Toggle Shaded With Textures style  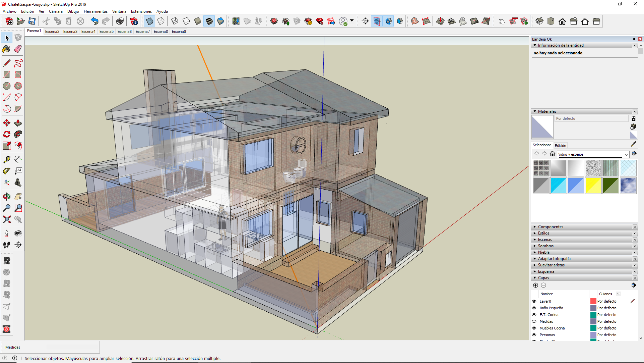pyautogui.click(x=209, y=21)
